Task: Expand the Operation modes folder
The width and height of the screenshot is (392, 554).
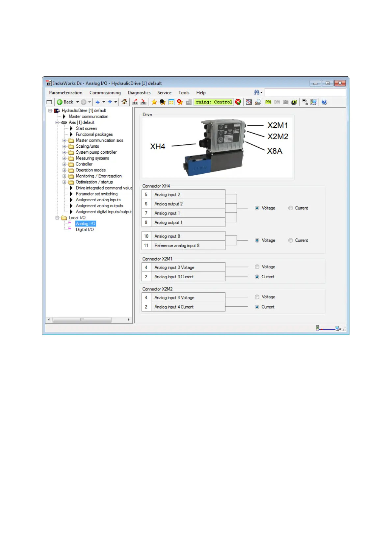Action: tap(64, 170)
